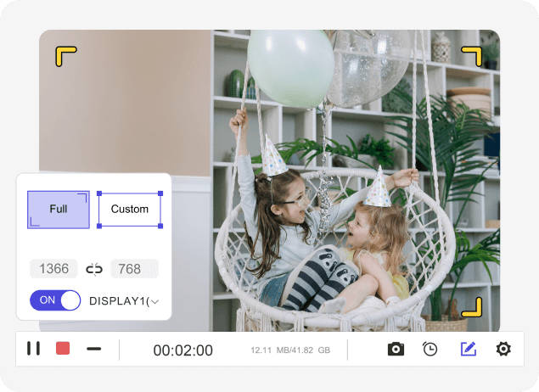Open the annotation pencil edit tool
This screenshot has width=539, height=392.
(469, 349)
